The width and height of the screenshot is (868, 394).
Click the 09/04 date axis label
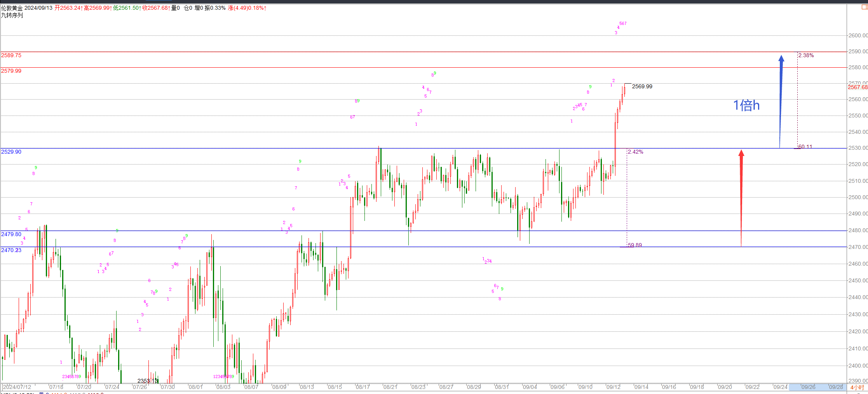(x=530, y=387)
